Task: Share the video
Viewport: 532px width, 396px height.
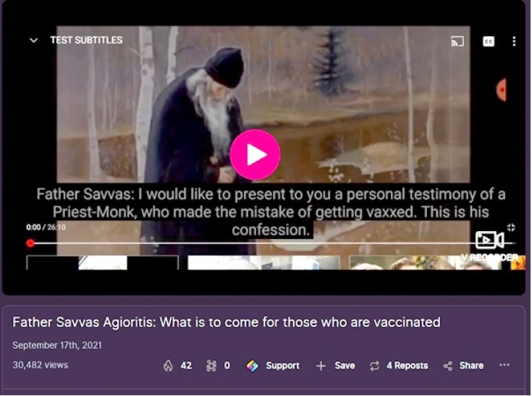Action: tap(463, 366)
